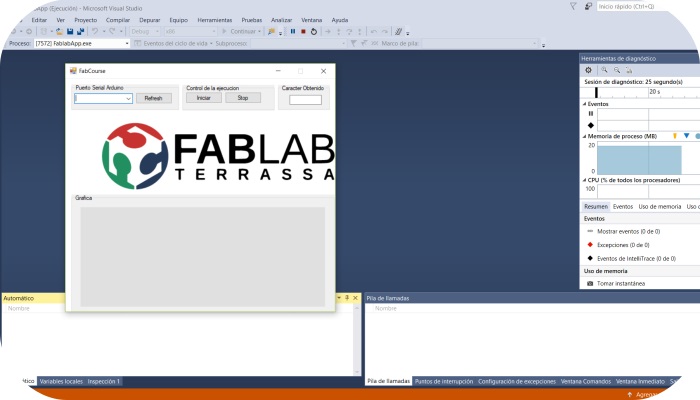The height and width of the screenshot is (400, 700).
Task: Pause debugging with Break All icon
Action: pos(293,31)
